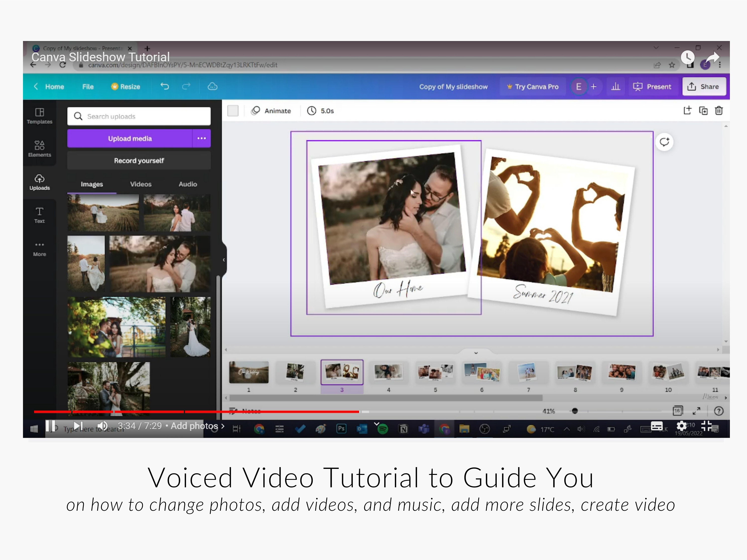Go back to Home
The height and width of the screenshot is (560, 747).
(x=49, y=87)
